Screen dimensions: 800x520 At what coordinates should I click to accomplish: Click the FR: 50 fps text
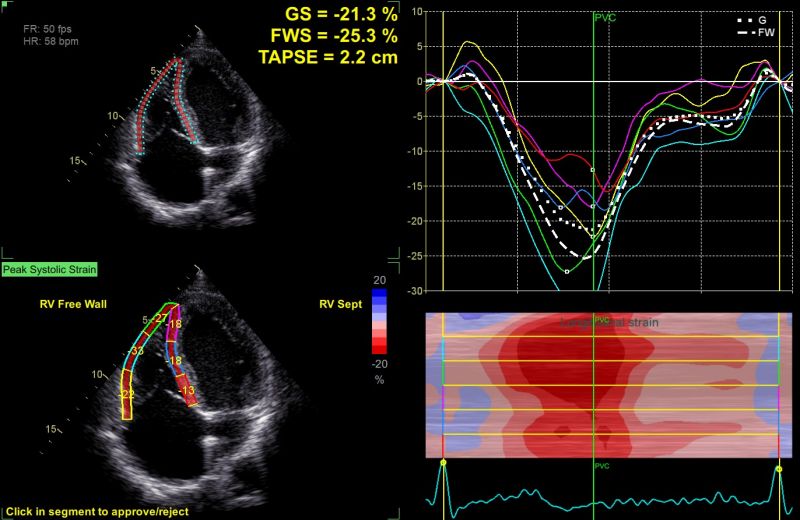[x=47, y=29]
